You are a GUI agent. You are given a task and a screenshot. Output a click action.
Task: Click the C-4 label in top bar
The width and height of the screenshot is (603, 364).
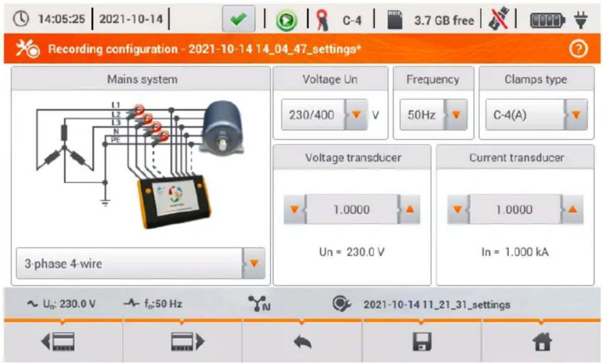pyautogui.click(x=352, y=21)
